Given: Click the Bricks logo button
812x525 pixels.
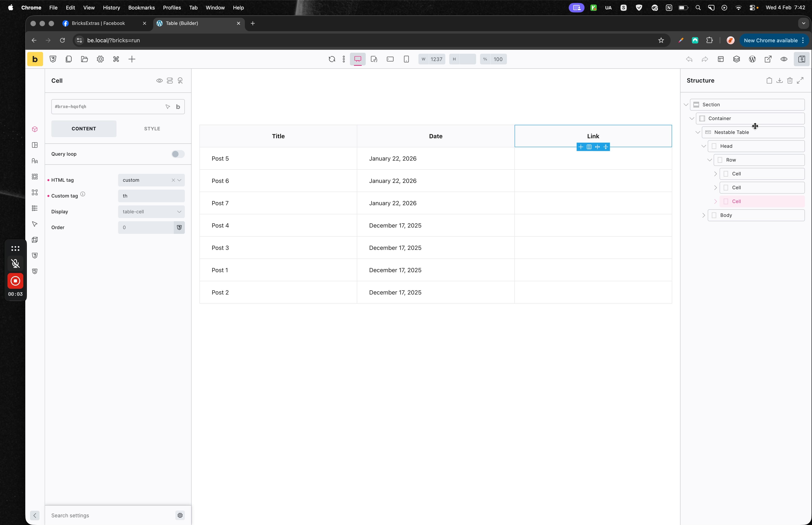Looking at the screenshot, I should 35,59.
